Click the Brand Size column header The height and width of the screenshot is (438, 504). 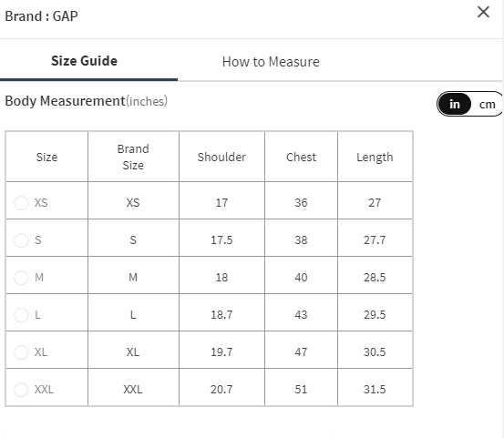[x=133, y=157]
